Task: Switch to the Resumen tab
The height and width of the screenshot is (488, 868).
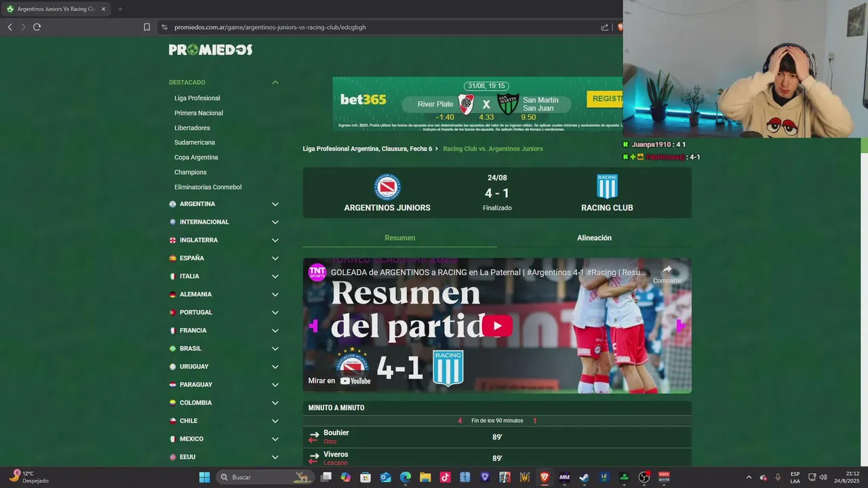Action: pos(399,238)
